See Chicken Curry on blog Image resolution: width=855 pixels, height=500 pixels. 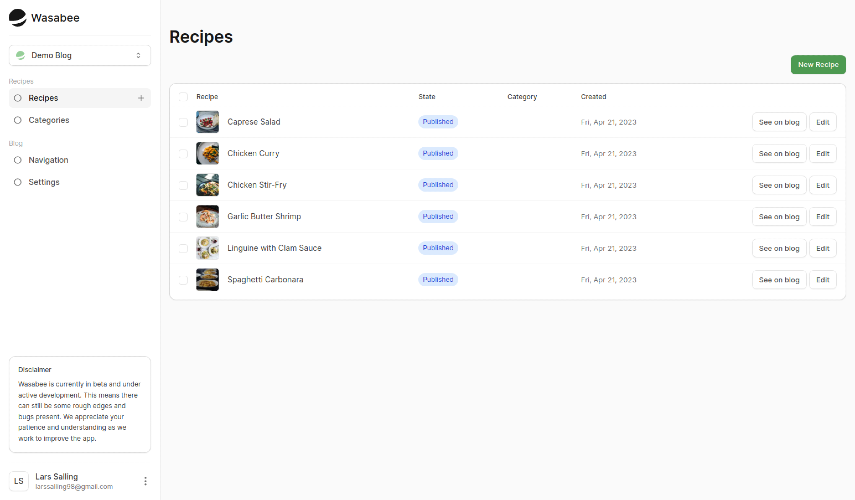tap(779, 154)
